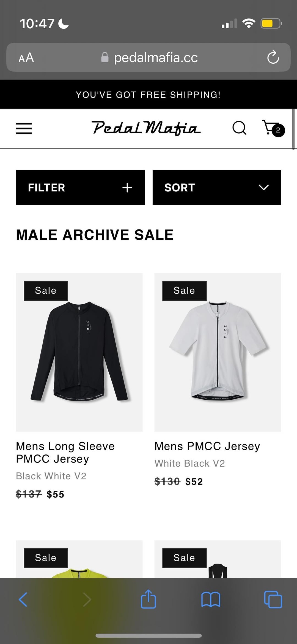Tap the AA reader text size button
The image size is (297, 644).
tap(26, 58)
